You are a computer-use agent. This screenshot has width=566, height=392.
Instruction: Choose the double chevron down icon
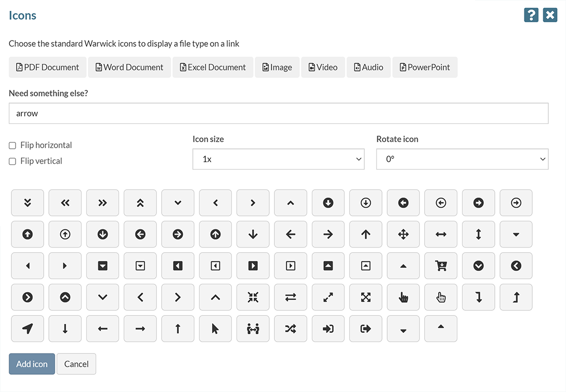[28, 203]
